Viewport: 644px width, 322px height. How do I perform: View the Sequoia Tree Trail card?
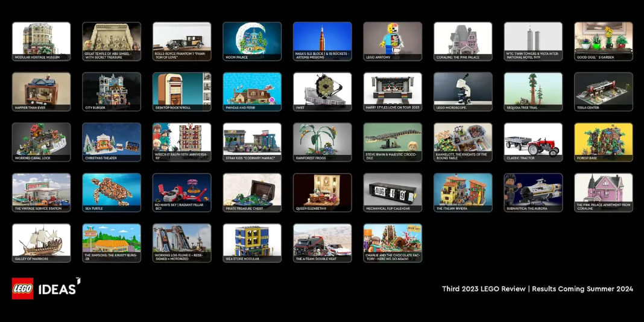[533, 92]
